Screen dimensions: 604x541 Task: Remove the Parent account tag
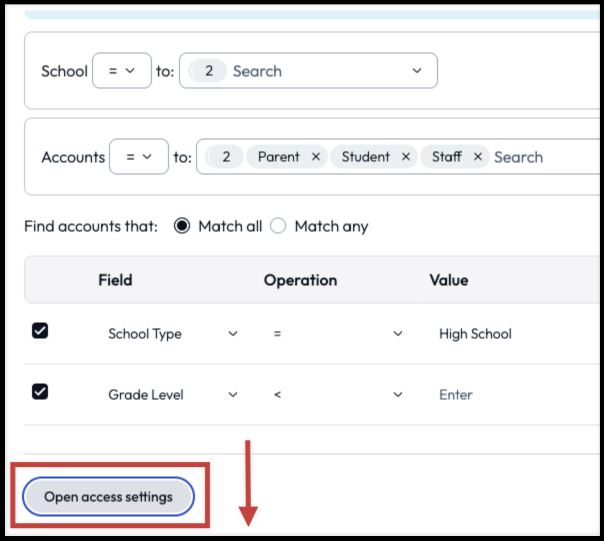(x=316, y=157)
